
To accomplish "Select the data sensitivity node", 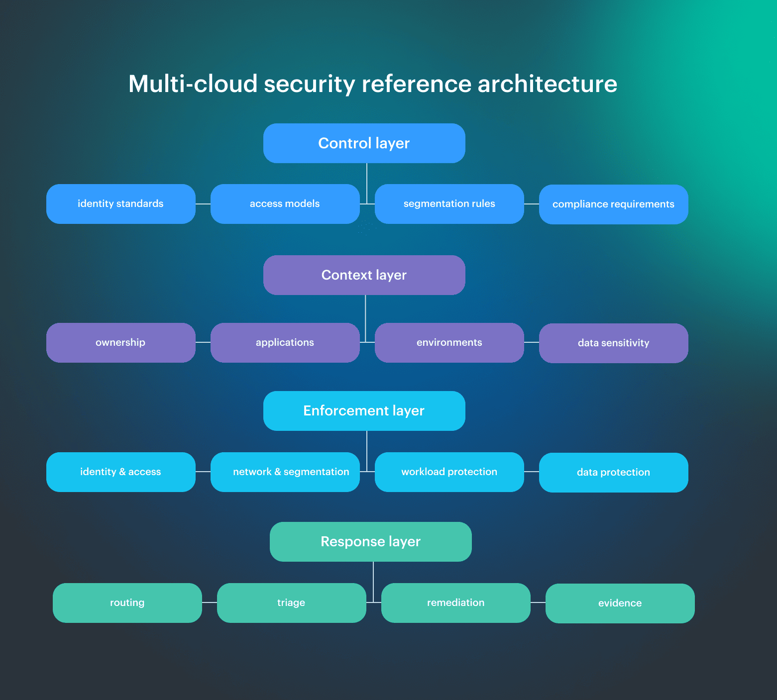I will pos(613,343).
